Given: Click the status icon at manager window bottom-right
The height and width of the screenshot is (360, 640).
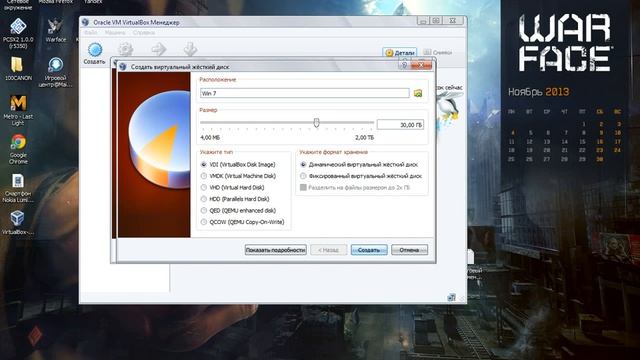Looking at the screenshot, I should pyautogui.click(x=451, y=297).
